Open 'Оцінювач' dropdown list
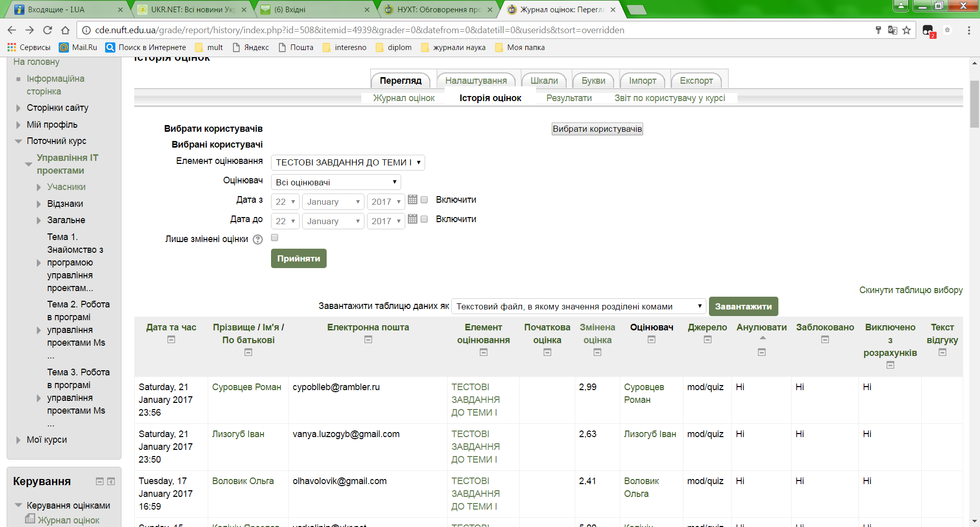Screen dimensions: 980x527 click(x=336, y=182)
